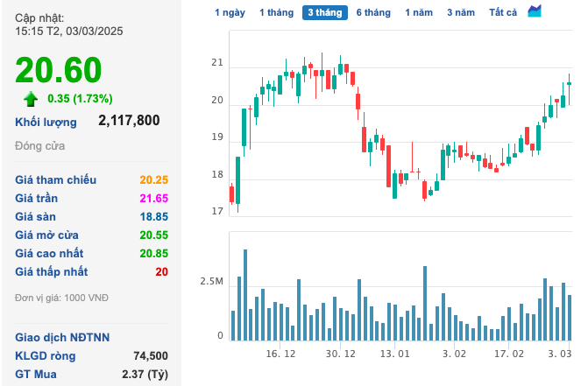Click the Giá sàn value 18.85

tap(153, 217)
